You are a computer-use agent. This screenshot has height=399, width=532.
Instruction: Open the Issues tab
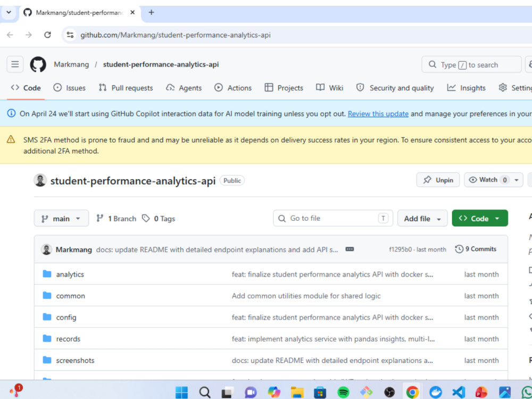[70, 88]
